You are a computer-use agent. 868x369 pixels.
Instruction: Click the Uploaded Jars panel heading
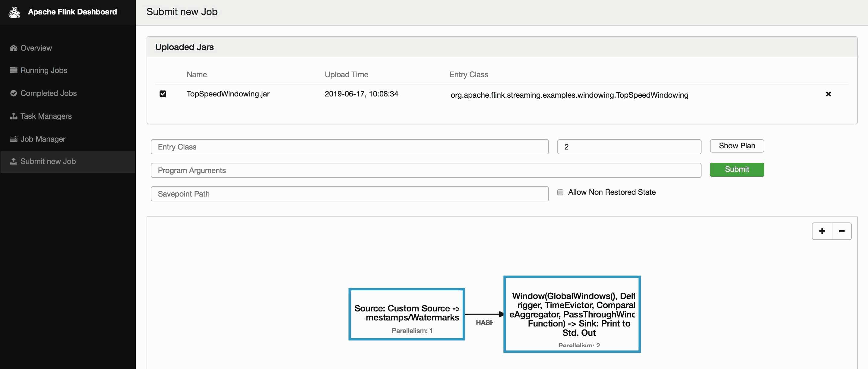pyautogui.click(x=184, y=47)
